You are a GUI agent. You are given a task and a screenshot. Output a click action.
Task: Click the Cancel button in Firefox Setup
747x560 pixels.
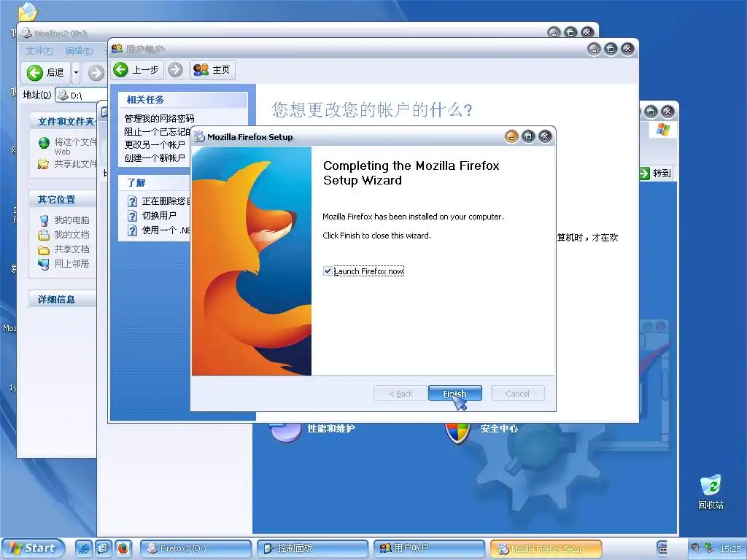pyautogui.click(x=517, y=393)
